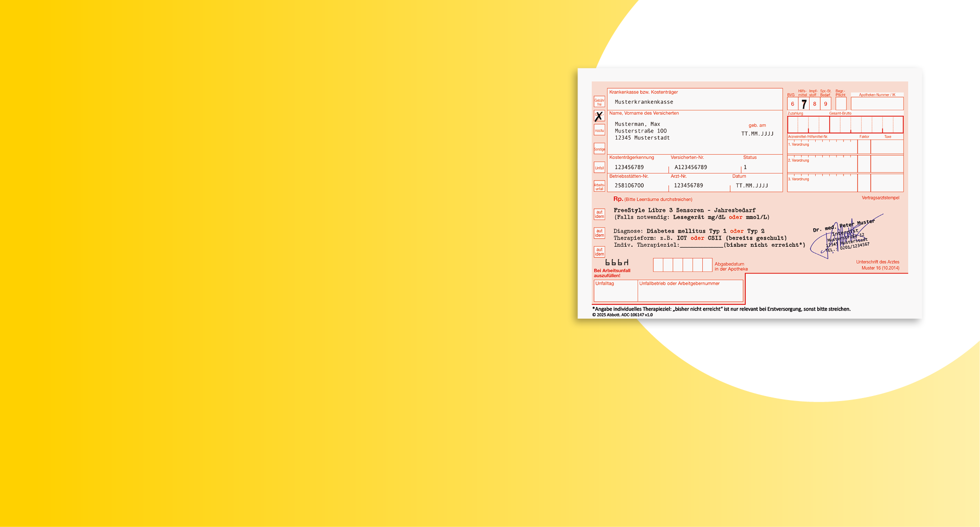This screenshot has width=980, height=527.
Task: Click the 'Faktor' column header
Action: point(864,137)
